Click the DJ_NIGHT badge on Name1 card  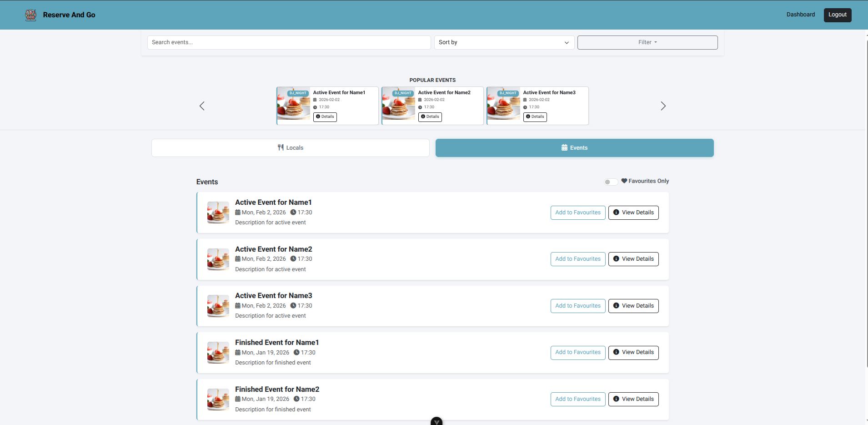[x=298, y=93]
